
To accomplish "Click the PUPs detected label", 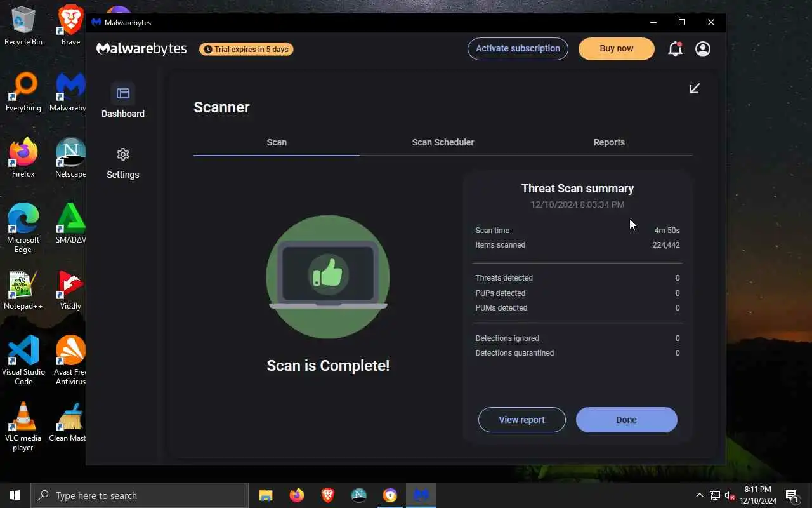I will click(x=500, y=293).
